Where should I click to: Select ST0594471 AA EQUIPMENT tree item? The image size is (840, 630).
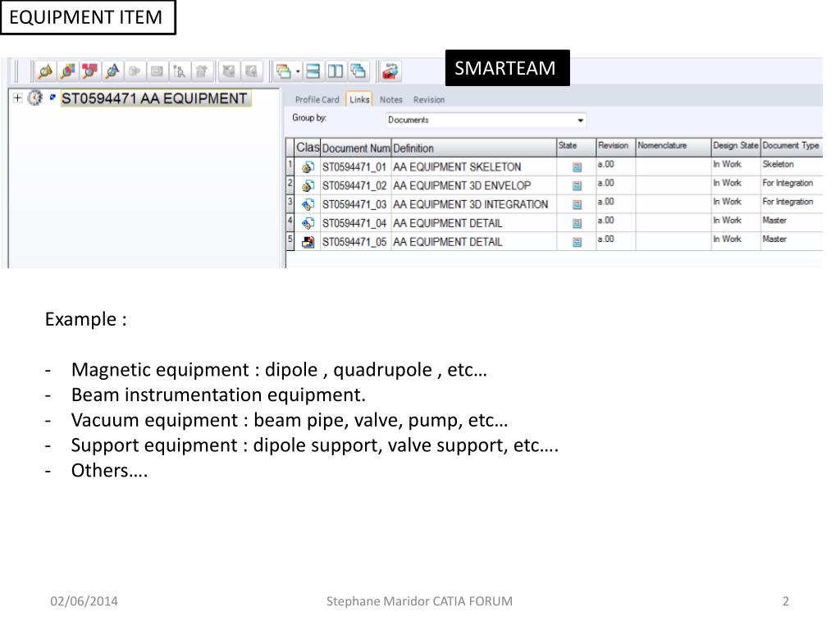[155, 98]
